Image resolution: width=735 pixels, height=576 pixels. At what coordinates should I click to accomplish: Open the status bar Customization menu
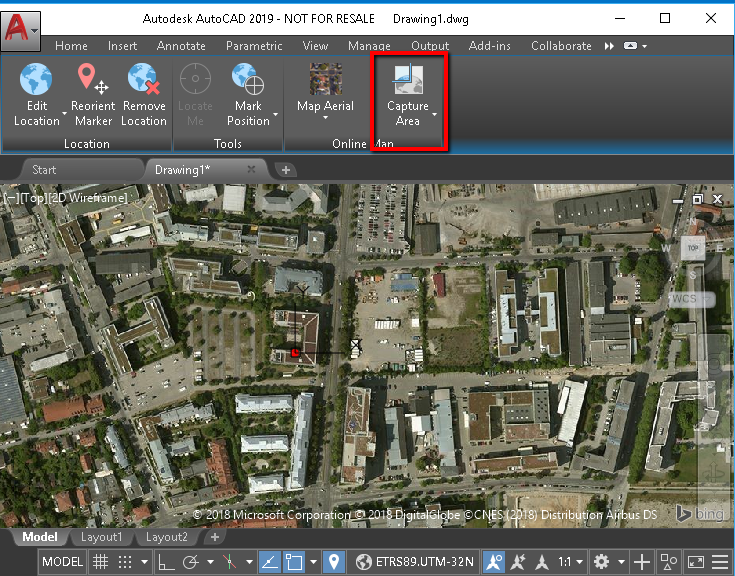[x=720, y=561]
